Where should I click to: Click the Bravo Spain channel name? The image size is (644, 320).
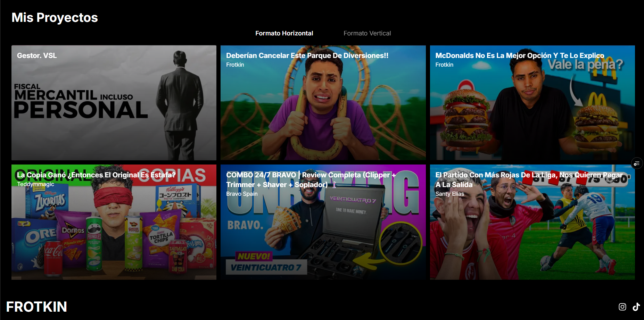242,194
